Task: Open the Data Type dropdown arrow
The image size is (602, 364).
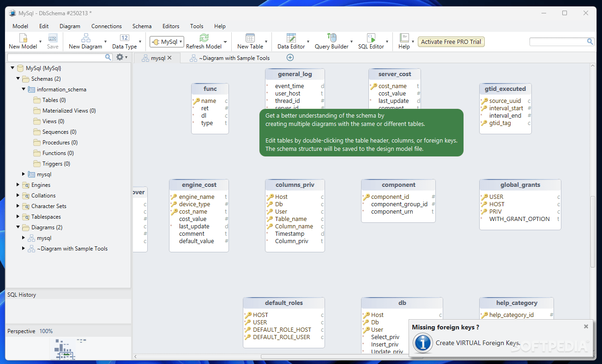Action: [x=140, y=42]
